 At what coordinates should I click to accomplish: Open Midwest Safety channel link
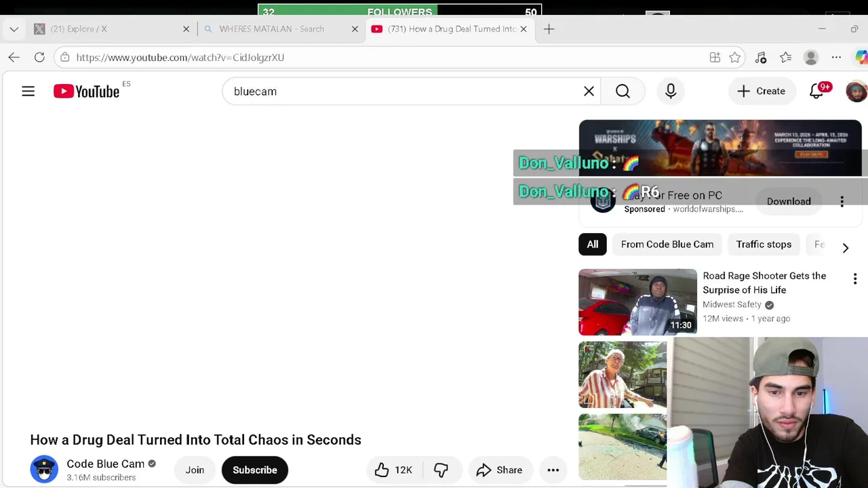[732, 304]
